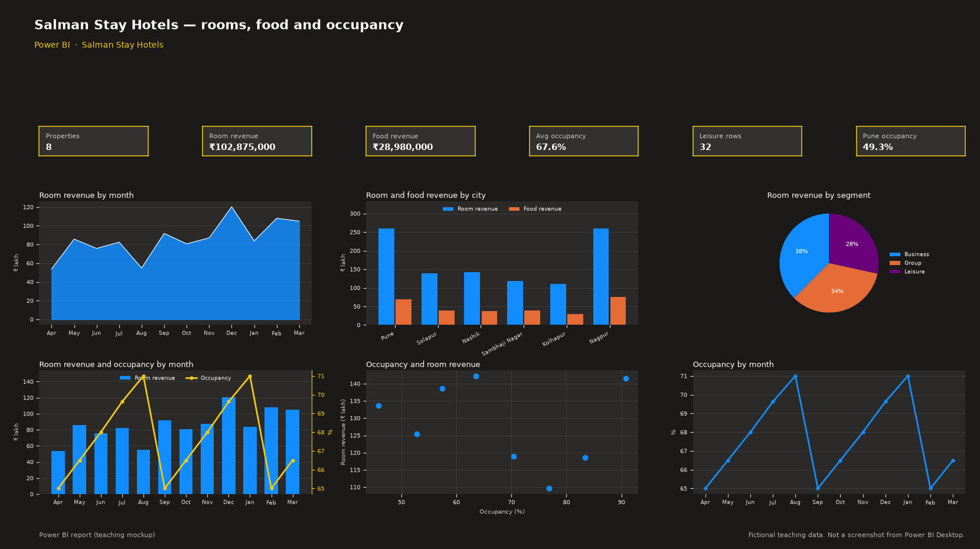
Task: Open the Pune occupancy 49.3% card
Action: (x=911, y=141)
